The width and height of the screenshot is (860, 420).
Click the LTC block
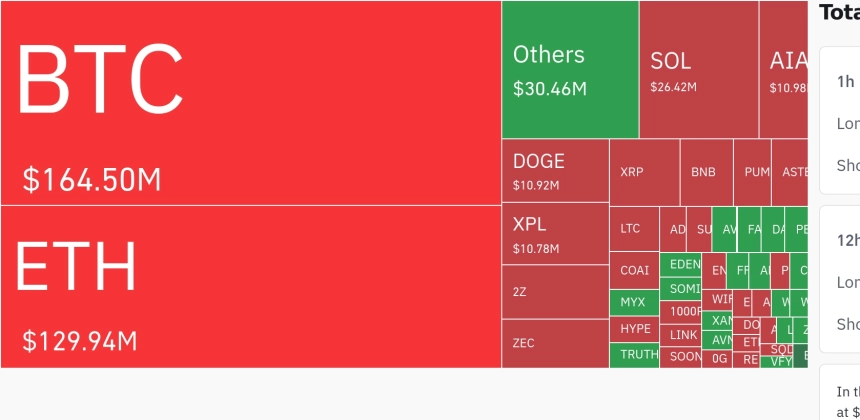[634, 229]
